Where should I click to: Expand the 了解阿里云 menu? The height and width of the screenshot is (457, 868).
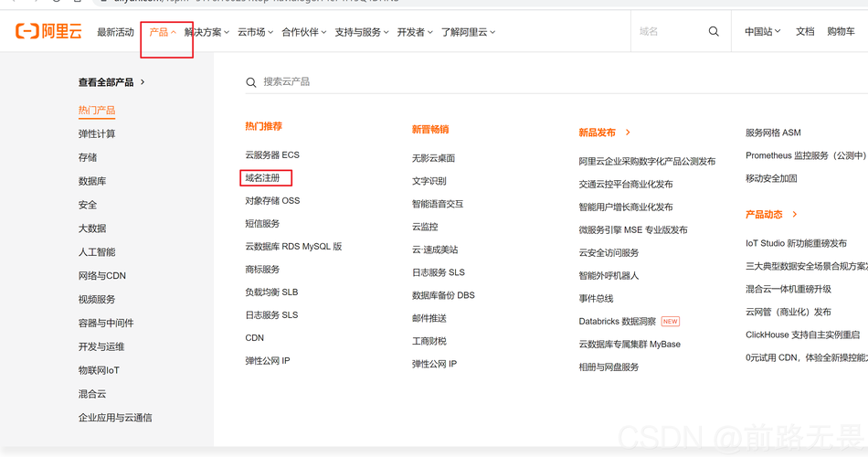click(468, 32)
